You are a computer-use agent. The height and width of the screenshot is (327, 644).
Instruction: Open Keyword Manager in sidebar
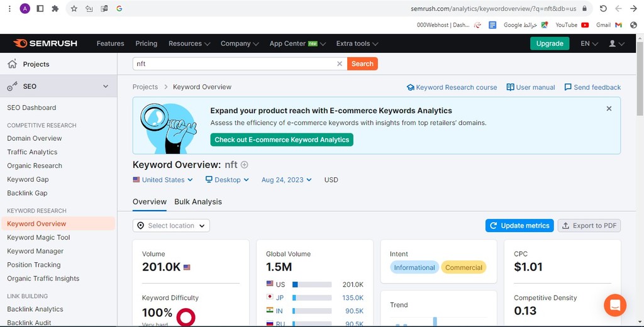pyautogui.click(x=35, y=251)
